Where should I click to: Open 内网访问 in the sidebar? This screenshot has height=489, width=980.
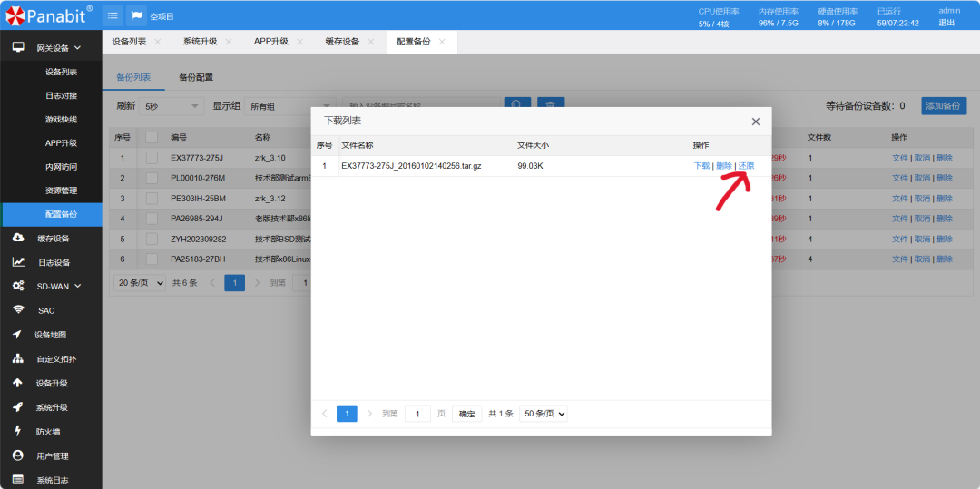tap(62, 167)
